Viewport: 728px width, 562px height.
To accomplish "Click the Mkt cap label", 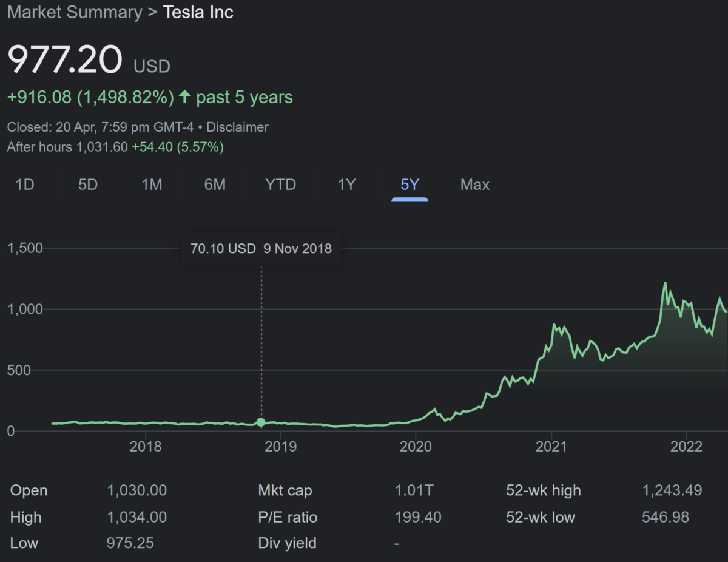I will (285, 490).
